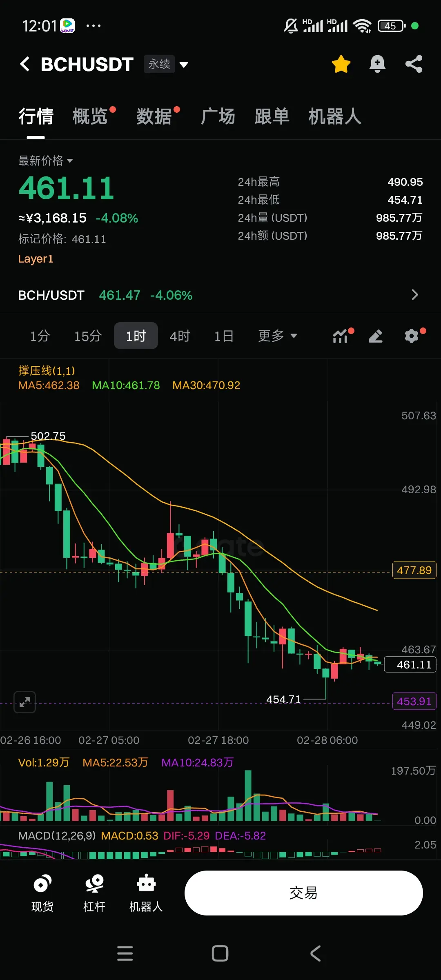Select the 1分 chart interval
The image size is (441, 980).
40,336
